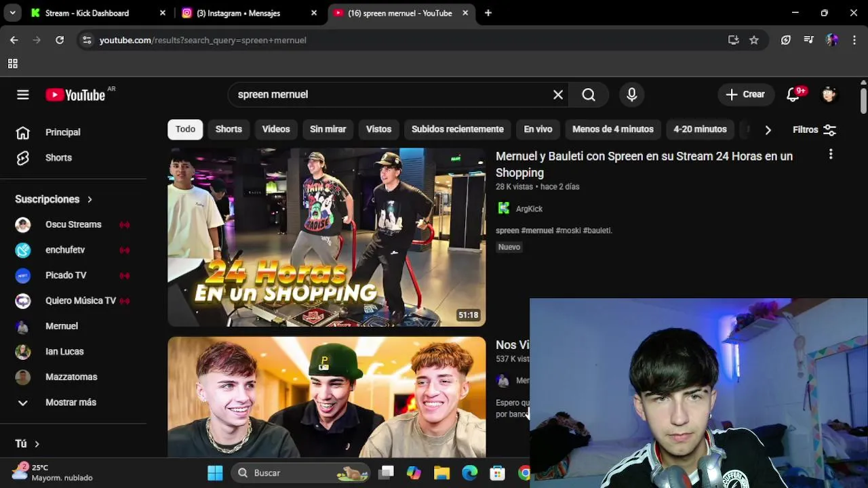Open Chrome profile avatar
Viewport: 868px width, 488px height.
point(832,40)
